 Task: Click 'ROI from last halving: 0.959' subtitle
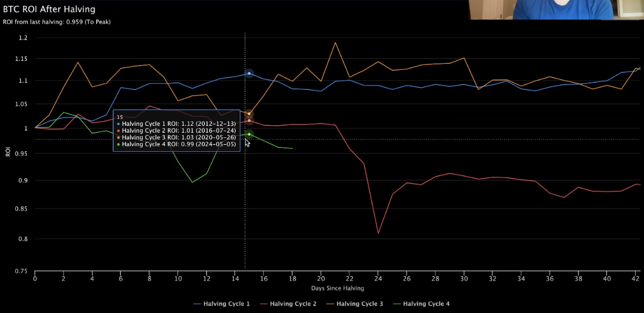click(x=57, y=22)
